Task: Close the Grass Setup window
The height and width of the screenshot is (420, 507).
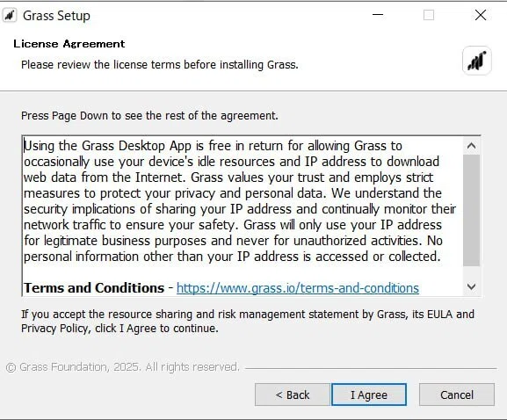Action: tap(481, 15)
